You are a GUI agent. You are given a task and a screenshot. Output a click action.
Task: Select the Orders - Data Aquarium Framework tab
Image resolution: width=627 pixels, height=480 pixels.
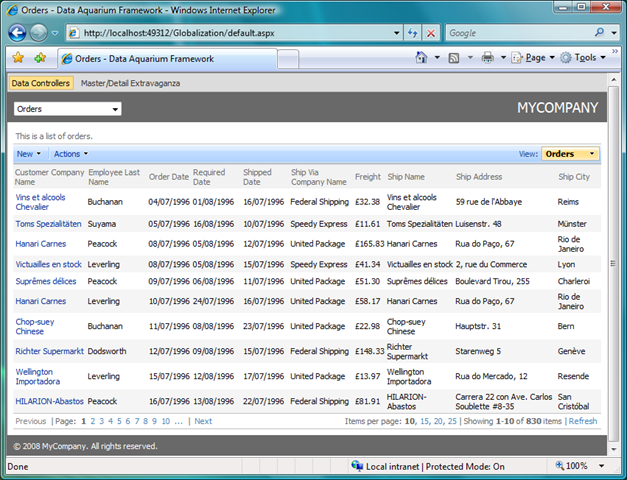(167, 59)
